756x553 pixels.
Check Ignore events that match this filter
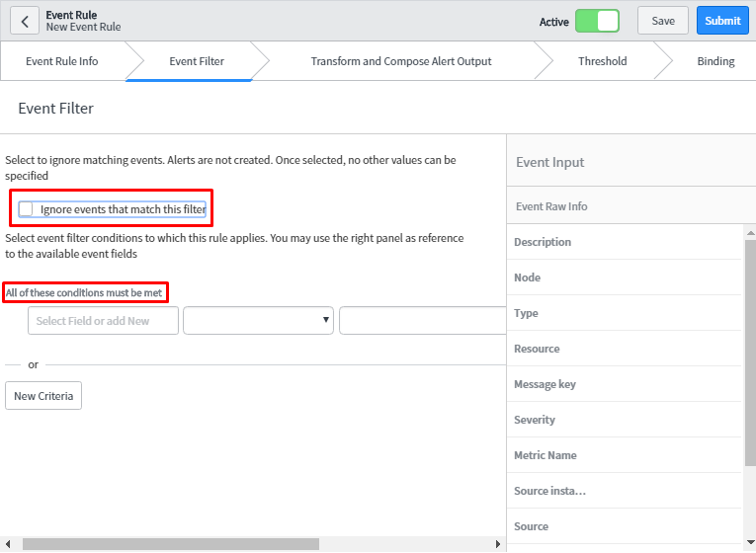point(27,209)
